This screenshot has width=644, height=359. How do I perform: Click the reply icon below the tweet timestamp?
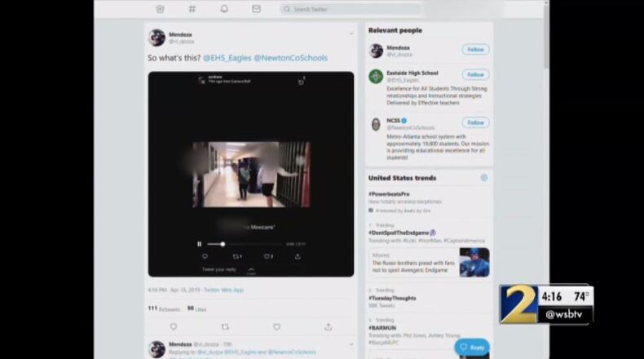[173, 327]
